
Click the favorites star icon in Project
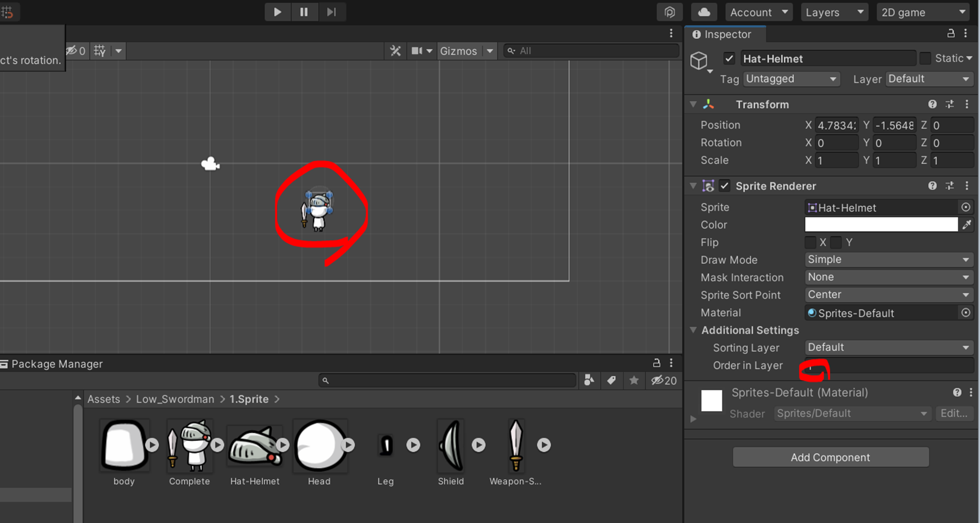click(x=634, y=381)
